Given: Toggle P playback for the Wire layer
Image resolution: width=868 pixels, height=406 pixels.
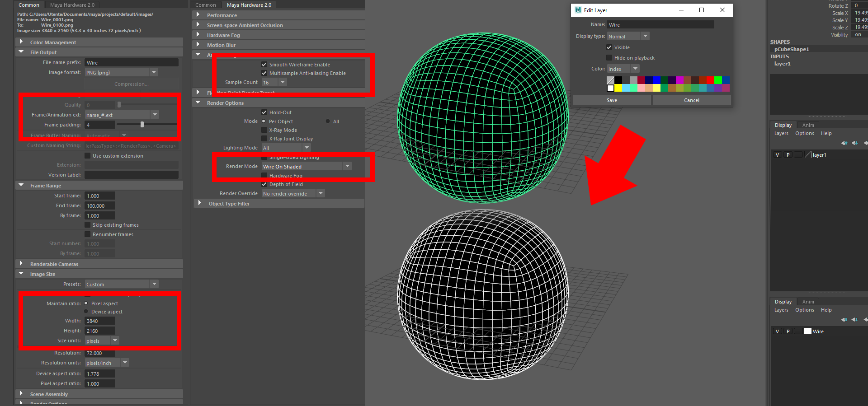Looking at the screenshot, I should (788, 331).
